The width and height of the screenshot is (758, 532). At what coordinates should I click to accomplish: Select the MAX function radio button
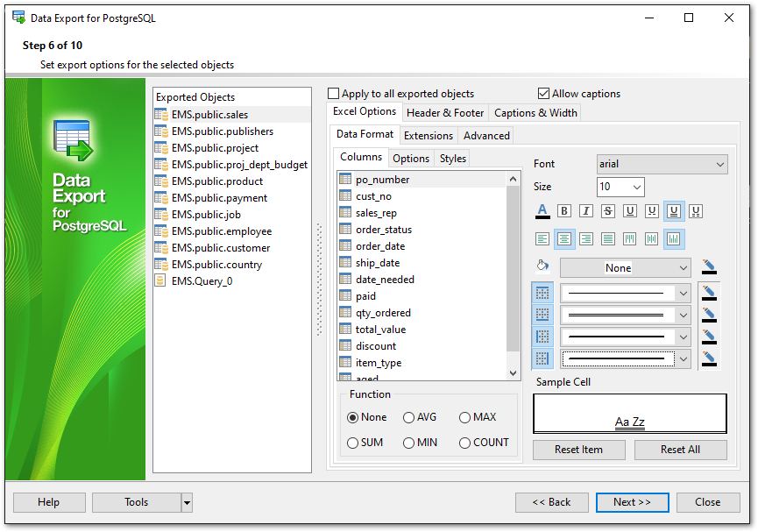pyautogui.click(x=464, y=417)
